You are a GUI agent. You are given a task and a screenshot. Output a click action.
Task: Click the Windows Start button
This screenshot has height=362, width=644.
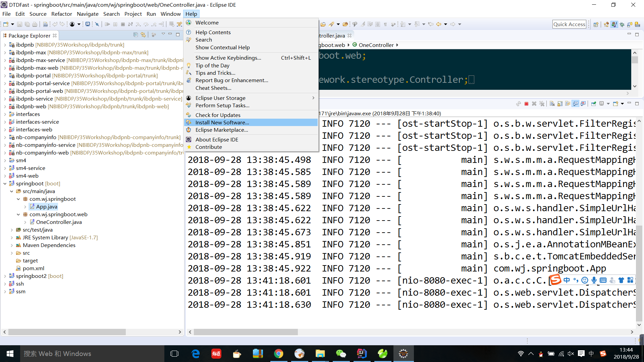pos(10,354)
